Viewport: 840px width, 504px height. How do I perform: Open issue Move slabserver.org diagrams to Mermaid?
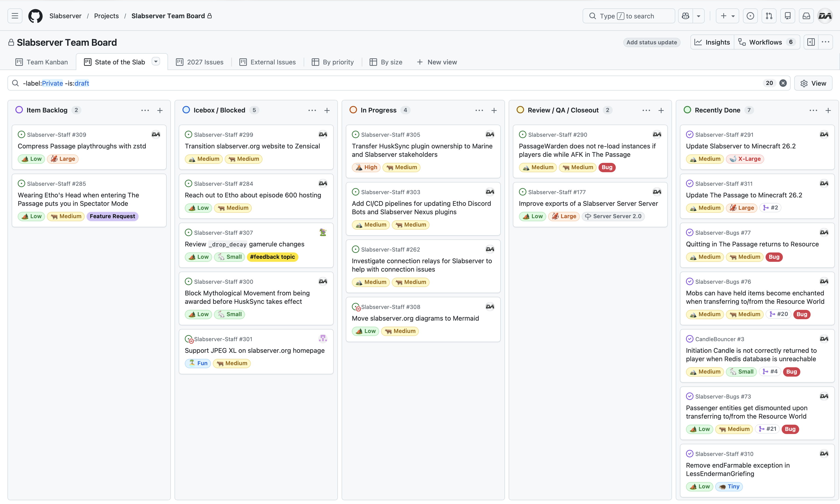[415, 318]
